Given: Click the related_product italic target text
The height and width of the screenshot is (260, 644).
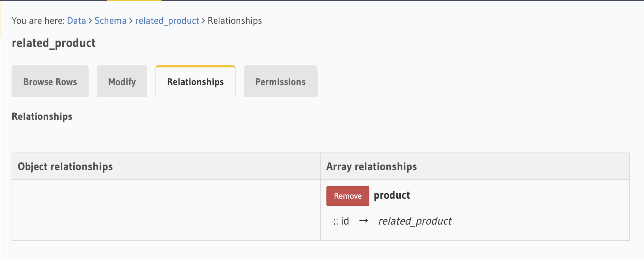Looking at the screenshot, I should [x=415, y=221].
